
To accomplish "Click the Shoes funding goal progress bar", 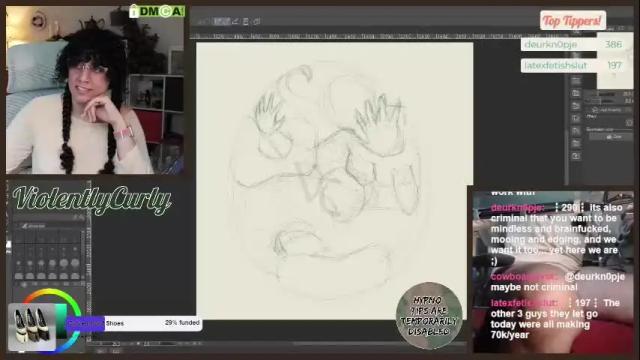I will [x=134, y=323].
